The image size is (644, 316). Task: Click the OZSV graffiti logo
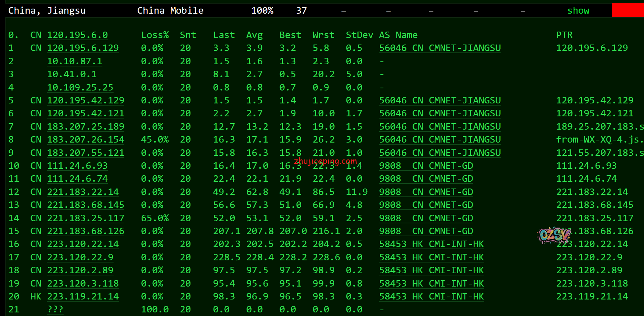(553, 236)
